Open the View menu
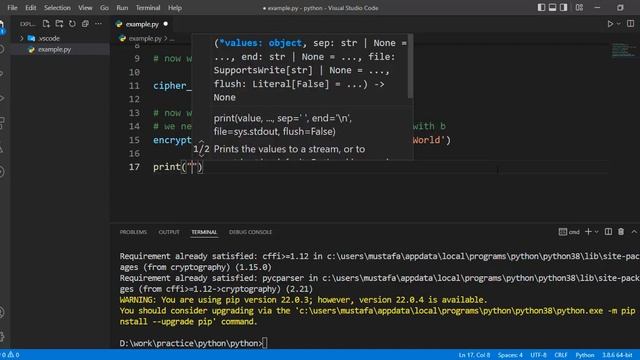Image resolution: width=640 pixels, height=360 pixels. click(85, 8)
